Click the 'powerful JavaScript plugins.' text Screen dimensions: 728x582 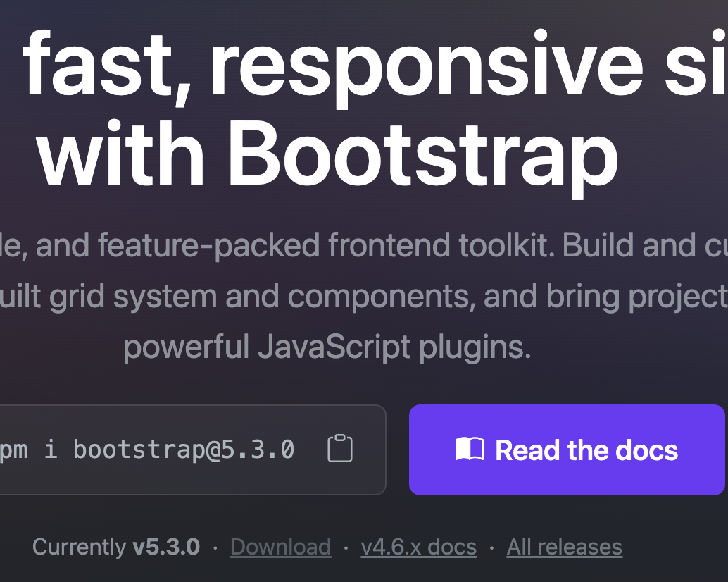point(327,348)
